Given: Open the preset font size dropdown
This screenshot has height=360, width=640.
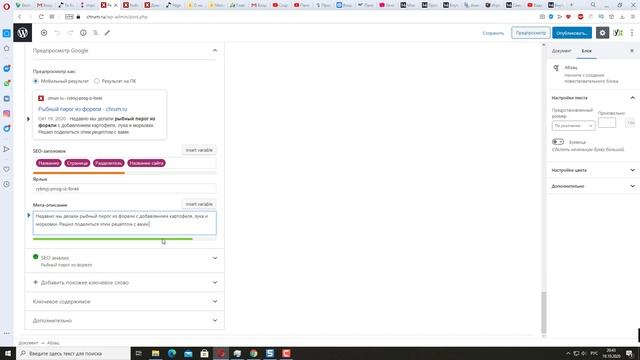Looking at the screenshot, I should click(573, 126).
